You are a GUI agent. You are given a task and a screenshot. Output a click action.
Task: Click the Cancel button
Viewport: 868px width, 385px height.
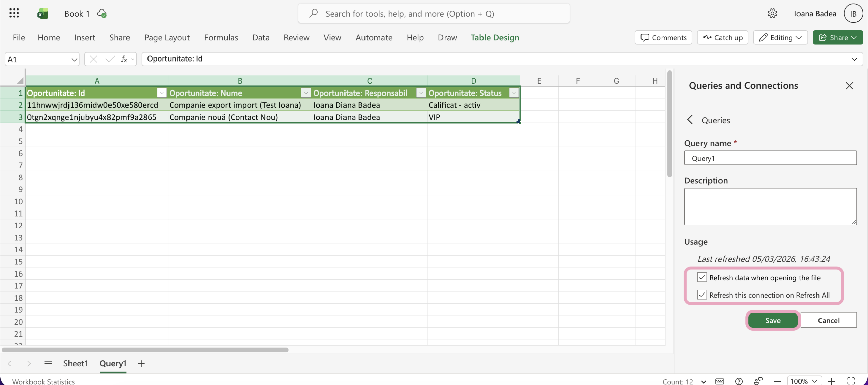tap(828, 320)
